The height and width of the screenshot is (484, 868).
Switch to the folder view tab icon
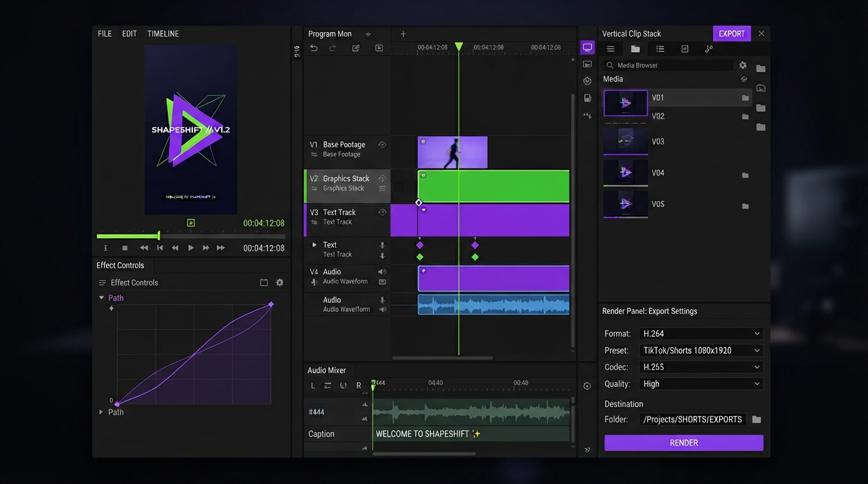click(635, 49)
